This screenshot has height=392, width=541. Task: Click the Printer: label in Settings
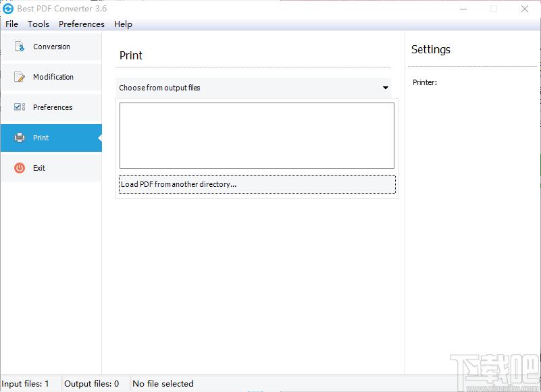click(x=425, y=82)
